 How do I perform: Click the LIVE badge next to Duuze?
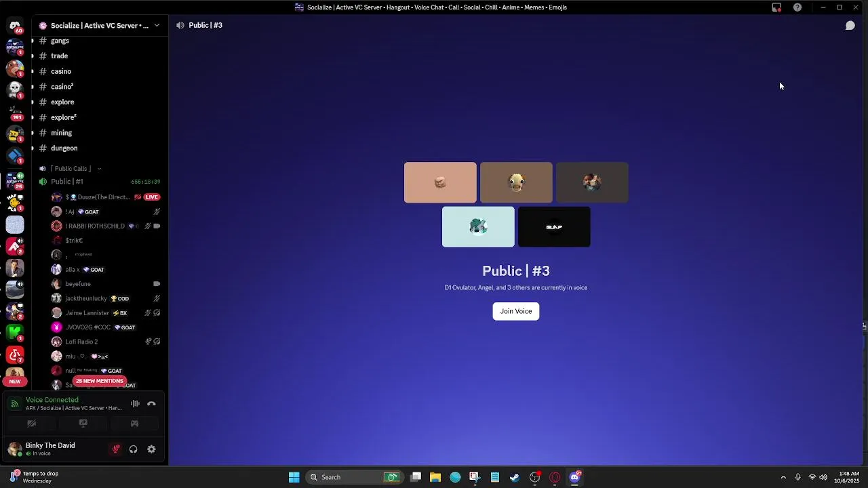click(x=151, y=197)
